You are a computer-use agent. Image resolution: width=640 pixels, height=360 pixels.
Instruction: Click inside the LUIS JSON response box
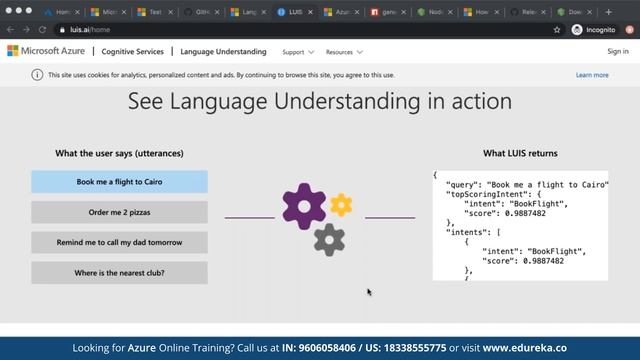coord(520,225)
